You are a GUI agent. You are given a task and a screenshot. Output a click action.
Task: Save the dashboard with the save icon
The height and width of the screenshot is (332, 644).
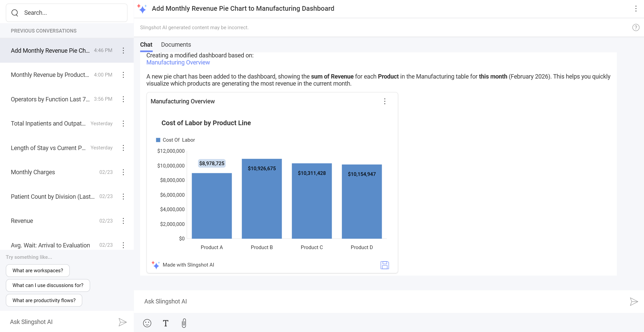click(385, 265)
